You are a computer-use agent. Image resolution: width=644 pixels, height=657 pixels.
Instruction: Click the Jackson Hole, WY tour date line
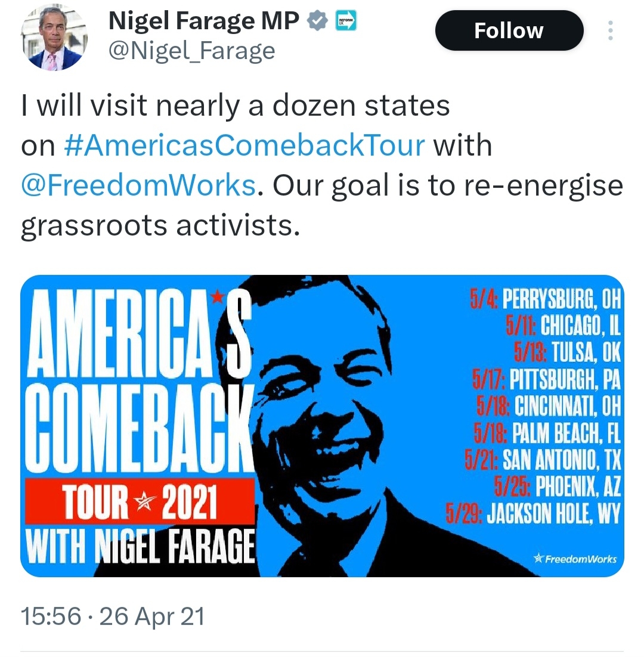point(534,513)
